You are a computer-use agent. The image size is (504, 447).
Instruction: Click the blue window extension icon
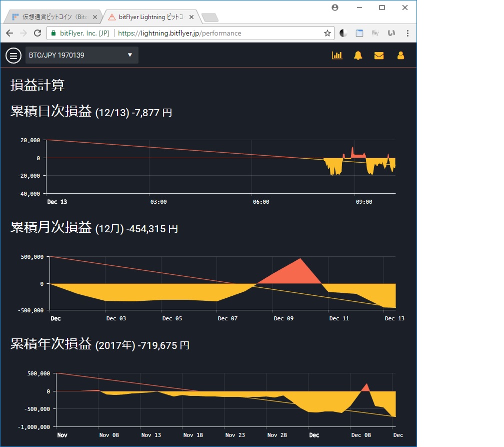click(x=359, y=33)
